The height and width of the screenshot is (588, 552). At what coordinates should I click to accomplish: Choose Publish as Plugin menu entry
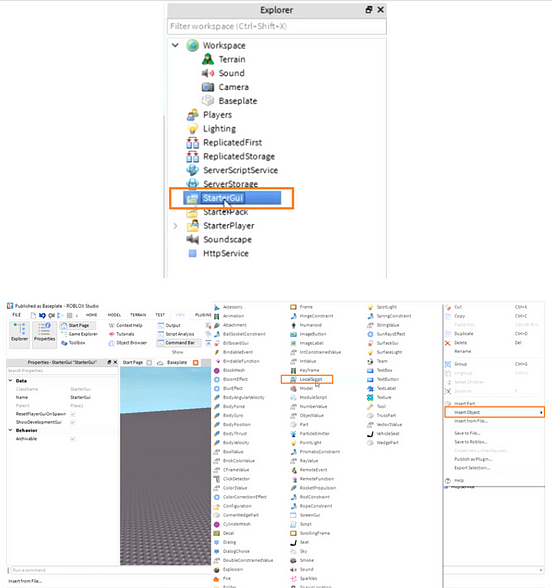coord(473,459)
